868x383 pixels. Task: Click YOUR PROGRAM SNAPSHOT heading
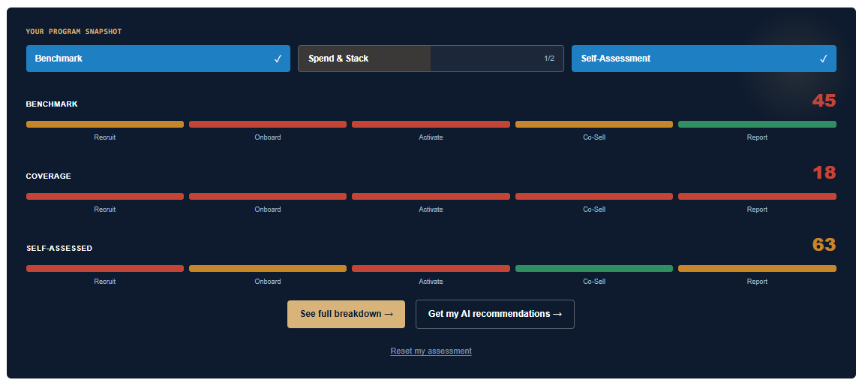[x=74, y=32]
